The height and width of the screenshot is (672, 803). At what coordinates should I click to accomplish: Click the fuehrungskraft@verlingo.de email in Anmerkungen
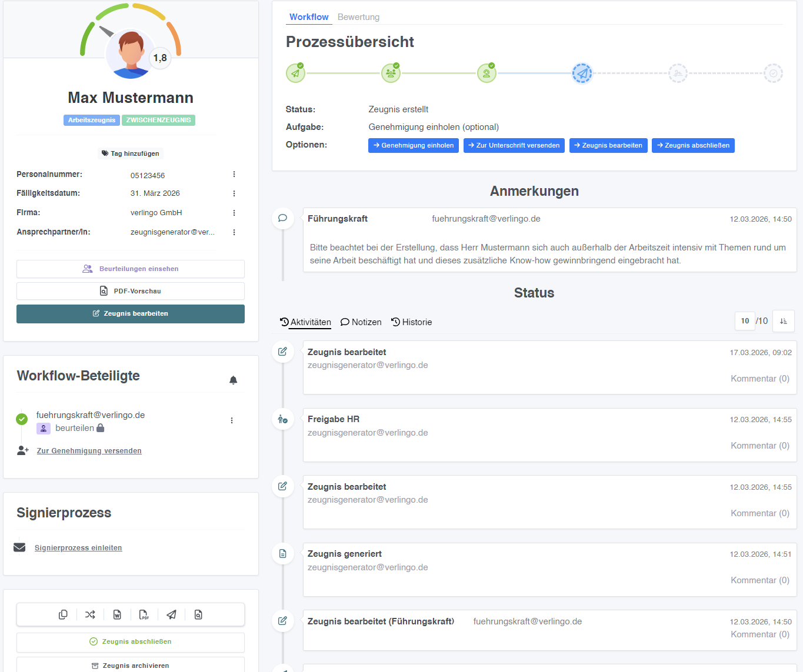point(486,219)
